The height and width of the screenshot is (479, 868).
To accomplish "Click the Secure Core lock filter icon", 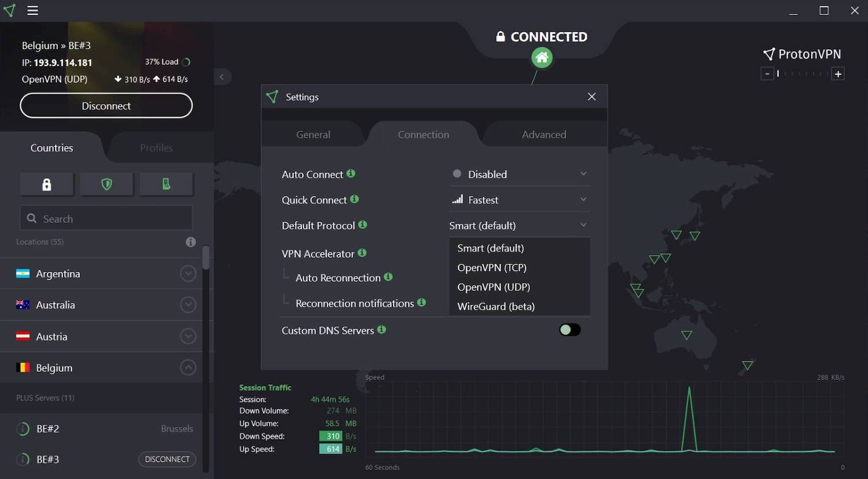I will click(46, 183).
